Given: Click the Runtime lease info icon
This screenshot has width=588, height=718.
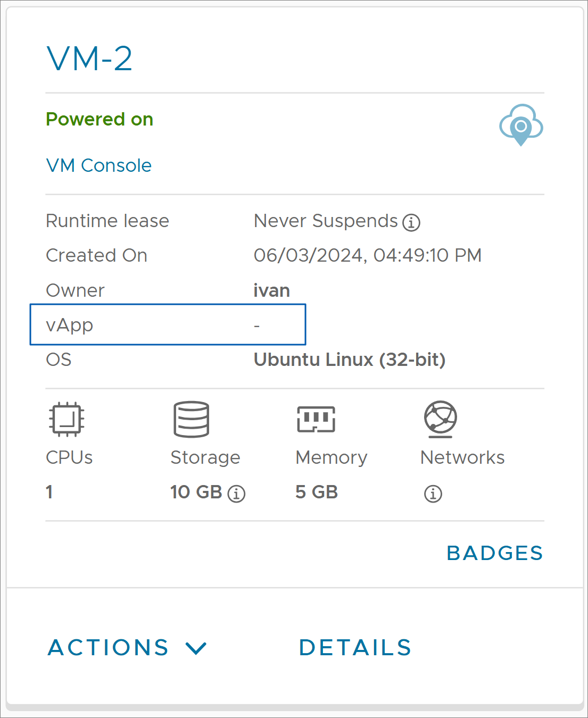Looking at the screenshot, I should click(x=411, y=222).
